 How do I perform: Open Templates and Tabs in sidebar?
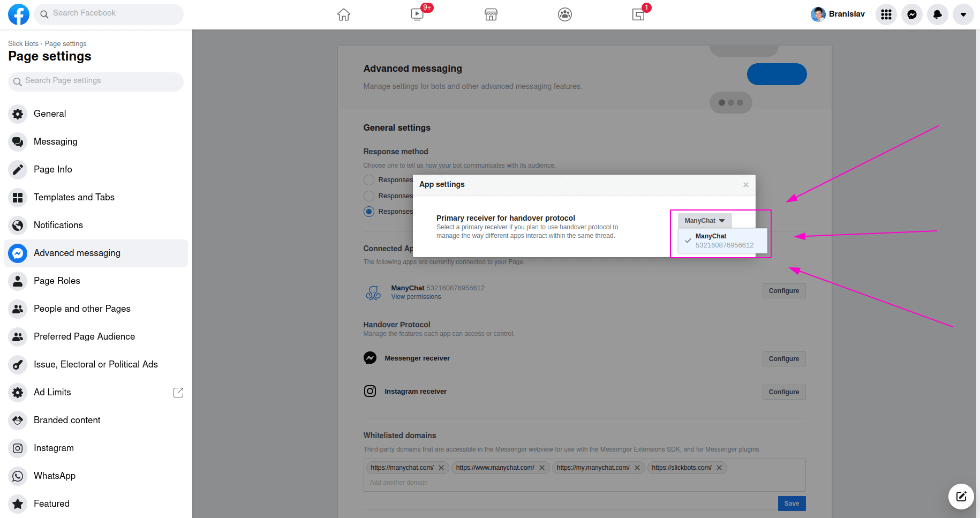(x=96, y=197)
